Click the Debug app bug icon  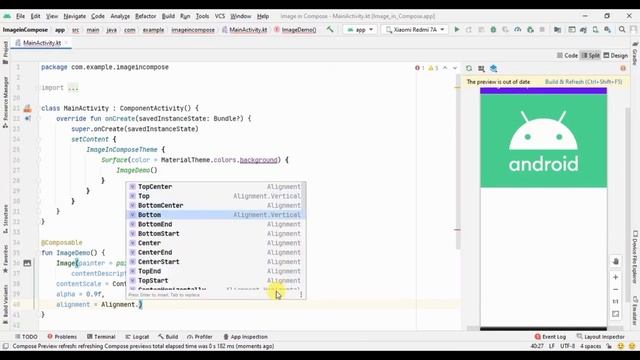(x=493, y=29)
